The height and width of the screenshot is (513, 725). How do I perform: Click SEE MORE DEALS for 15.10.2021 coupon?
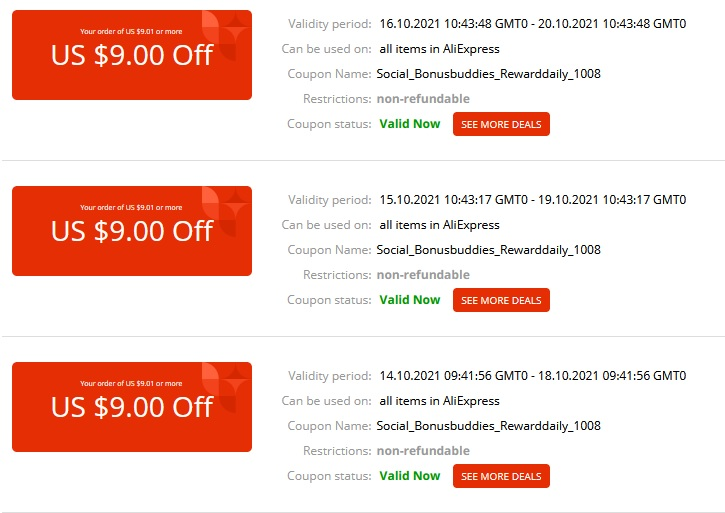pyautogui.click(x=501, y=300)
